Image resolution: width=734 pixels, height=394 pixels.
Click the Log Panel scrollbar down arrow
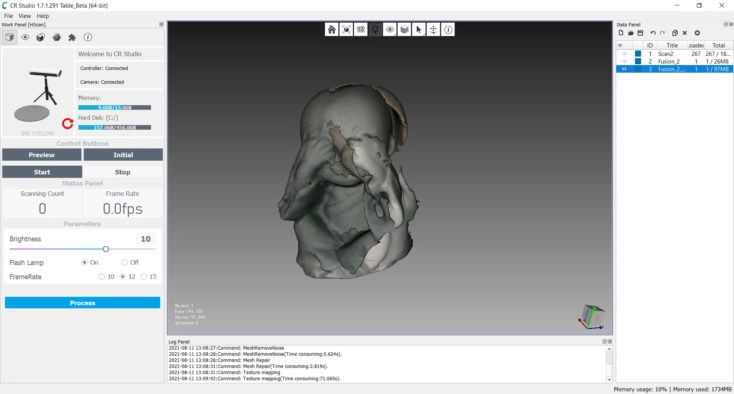[609, 379]
